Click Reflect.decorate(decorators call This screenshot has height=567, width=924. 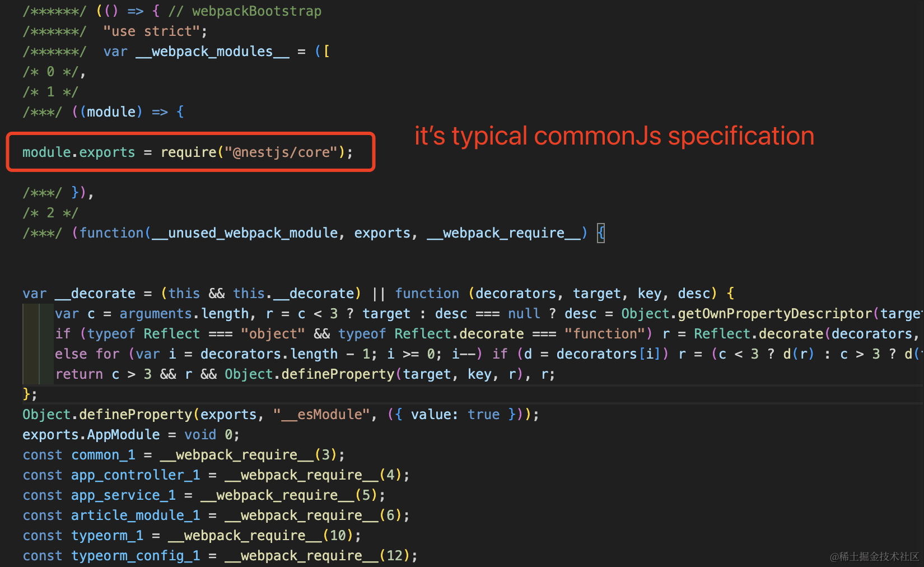tap(804, 334)
